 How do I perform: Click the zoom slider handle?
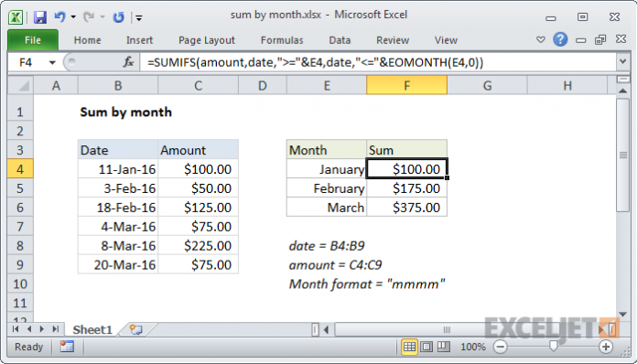pyautogui.click(x=553, y=346)
